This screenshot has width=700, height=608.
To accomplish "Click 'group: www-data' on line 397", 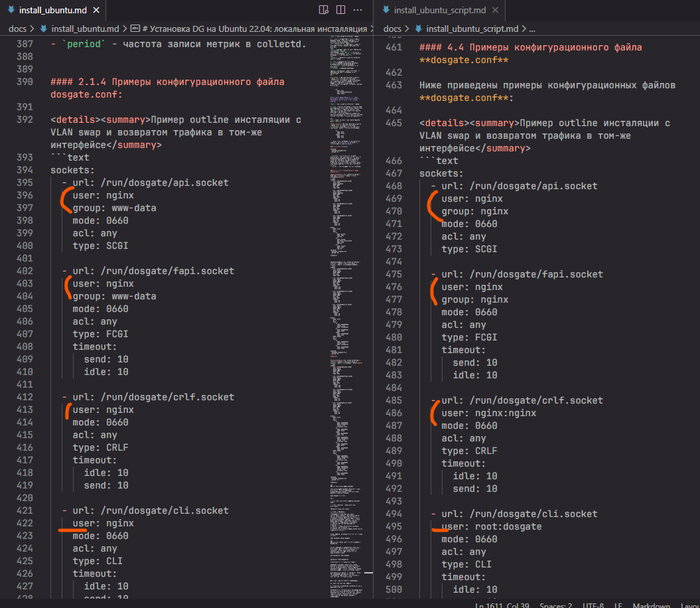I will pyautogui.click(x=114, y=208).
